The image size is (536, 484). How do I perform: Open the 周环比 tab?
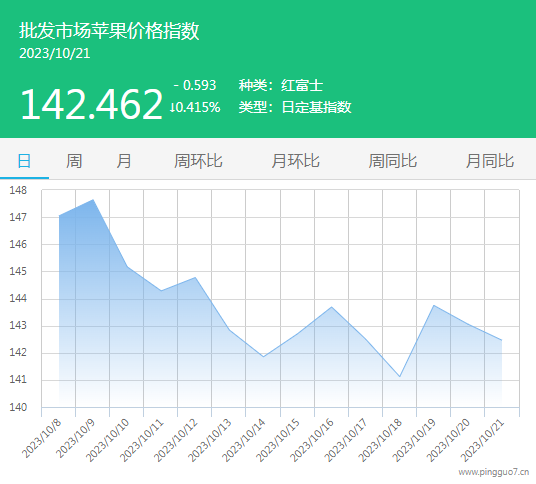coord(198,161)
